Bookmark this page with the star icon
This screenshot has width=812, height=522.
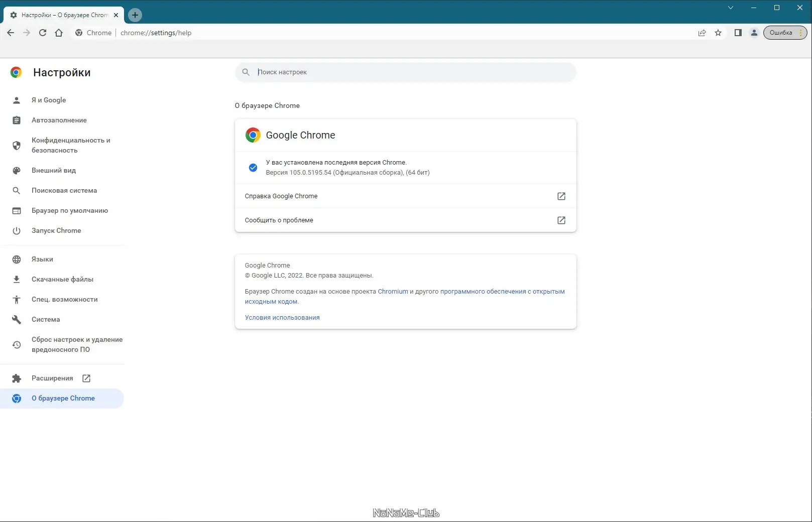point(718,33)
